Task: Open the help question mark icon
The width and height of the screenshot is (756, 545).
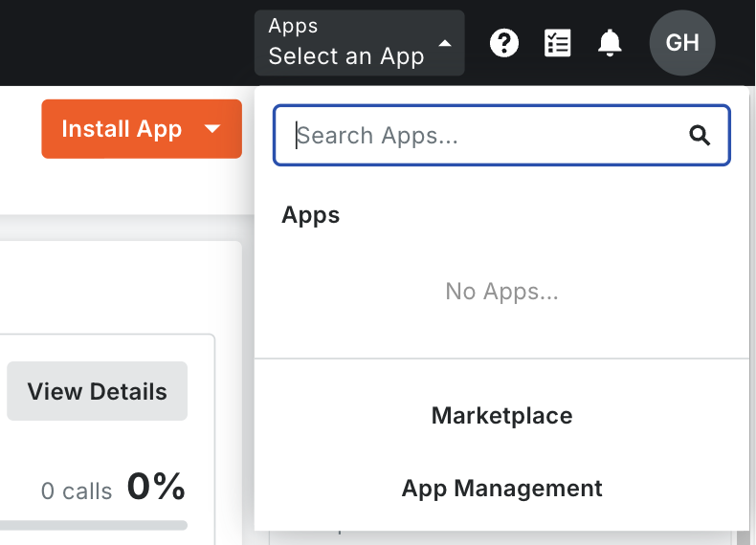Action: coord(503,43)
